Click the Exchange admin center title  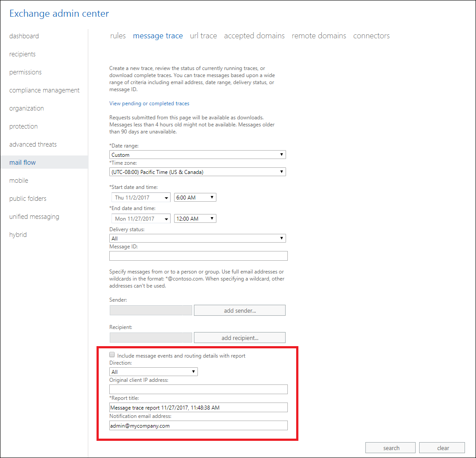[x=59, y=14]
